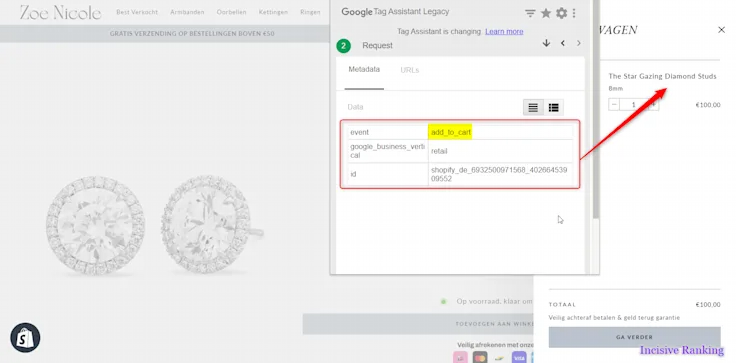Switch data view to compact list icon
The height and width of the screenshot is (363, 736).
pos(533,108)
